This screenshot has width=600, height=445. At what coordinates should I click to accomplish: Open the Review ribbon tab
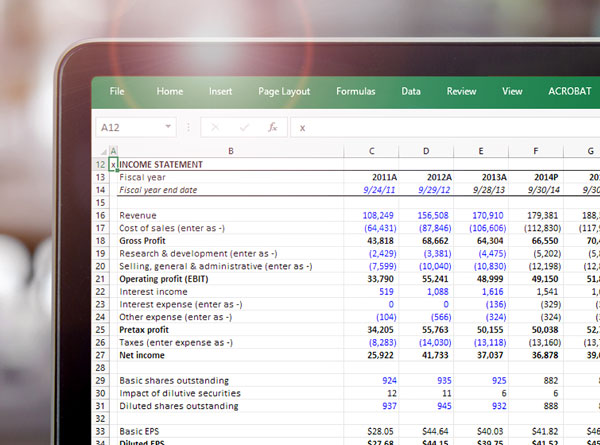461,91
